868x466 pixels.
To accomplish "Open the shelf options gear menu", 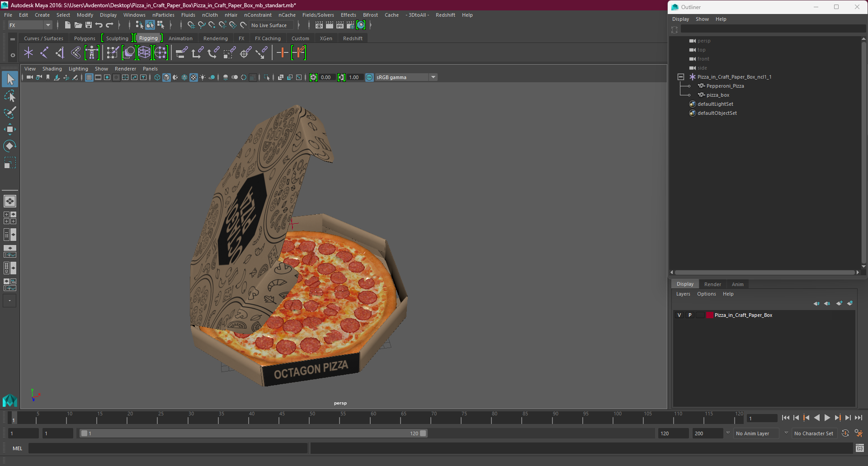I will click(x=13, y=55).
